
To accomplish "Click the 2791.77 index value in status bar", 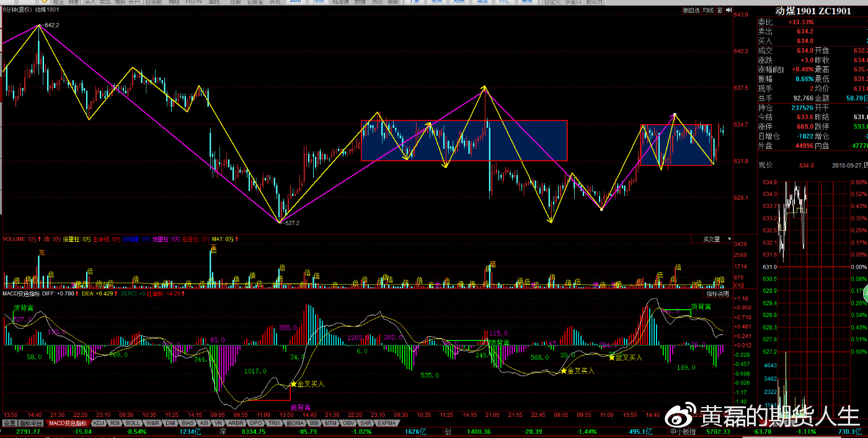I will (29, 431).
